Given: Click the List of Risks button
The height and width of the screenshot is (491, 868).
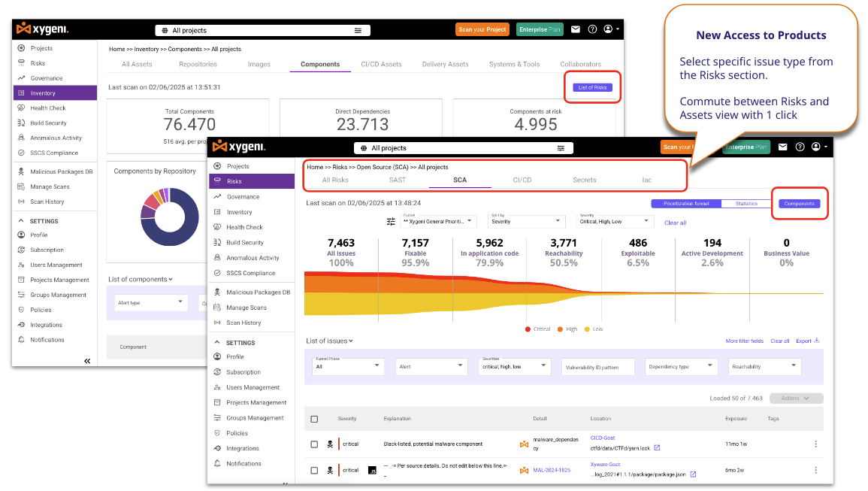Looking at the screenshot, I should 591,87.
